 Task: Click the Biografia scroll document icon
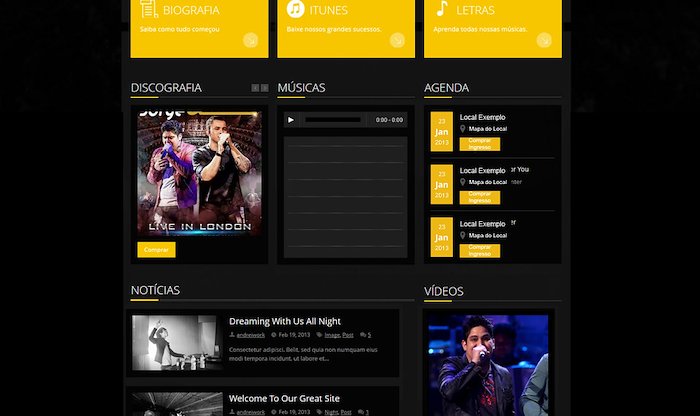[x=149, y=8]
